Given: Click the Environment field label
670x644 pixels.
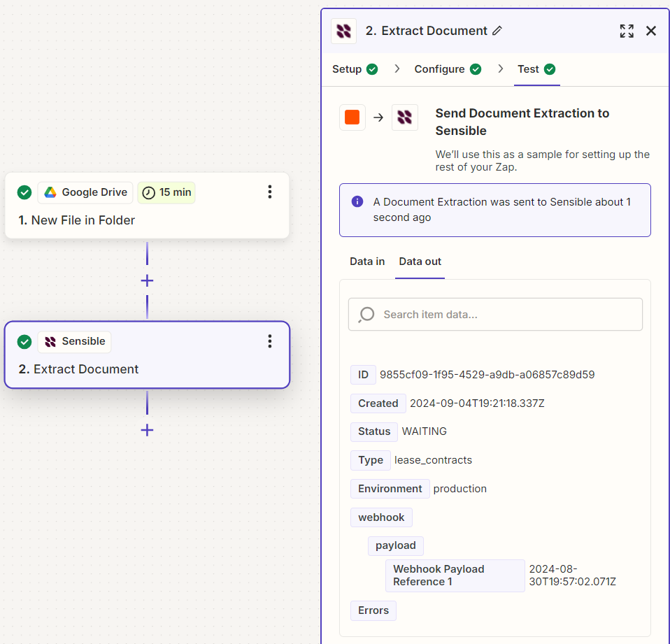Looking at the screenshot, I should pyautogui.click(x=390, y=489).
